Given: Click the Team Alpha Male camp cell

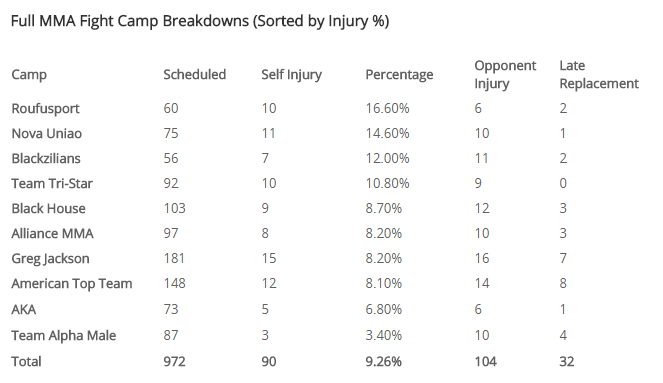Looking at the screenshot, I should click(x=63, y=336).
